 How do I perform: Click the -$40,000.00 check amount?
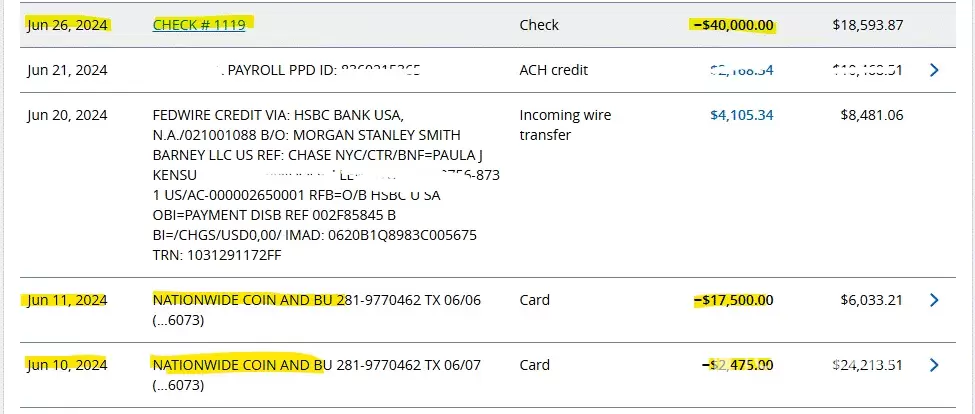pos(733,25)
